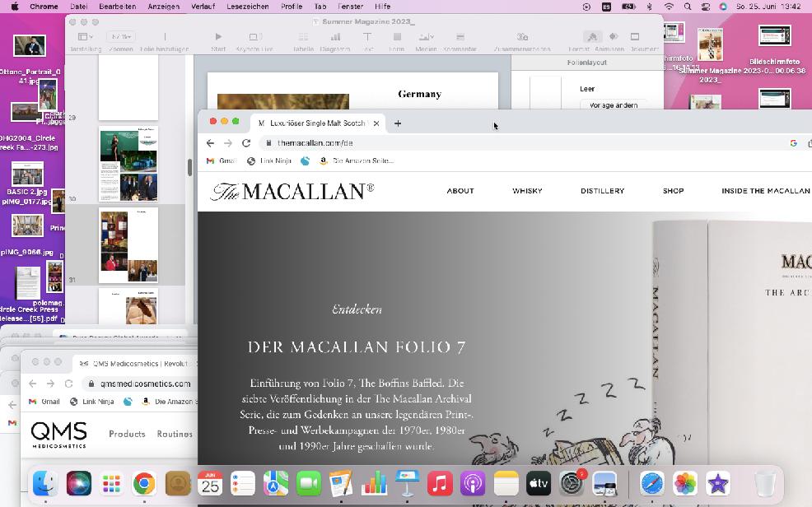The height and width of the screenshot is (507, 812).
Task: Close the Luxuriöser Single Malt Scotch tab
Action: click(376, 123)
